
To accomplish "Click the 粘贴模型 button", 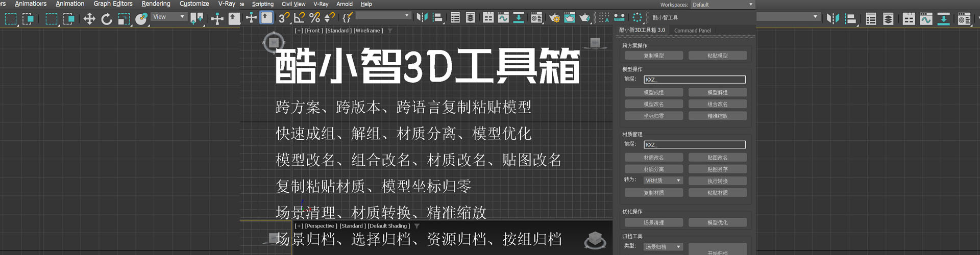I will 717,56.
